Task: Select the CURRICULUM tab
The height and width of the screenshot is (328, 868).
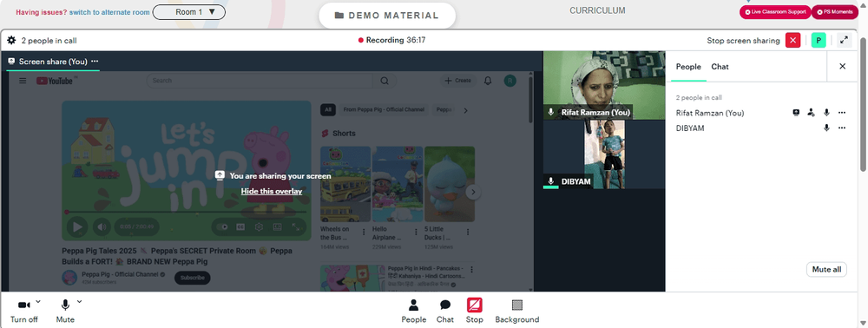Action: 597,10
